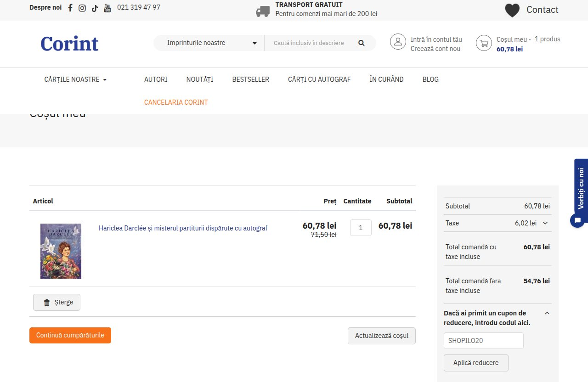
Task: Go to the BESTSELLER menu item
Action: (251, 79)
